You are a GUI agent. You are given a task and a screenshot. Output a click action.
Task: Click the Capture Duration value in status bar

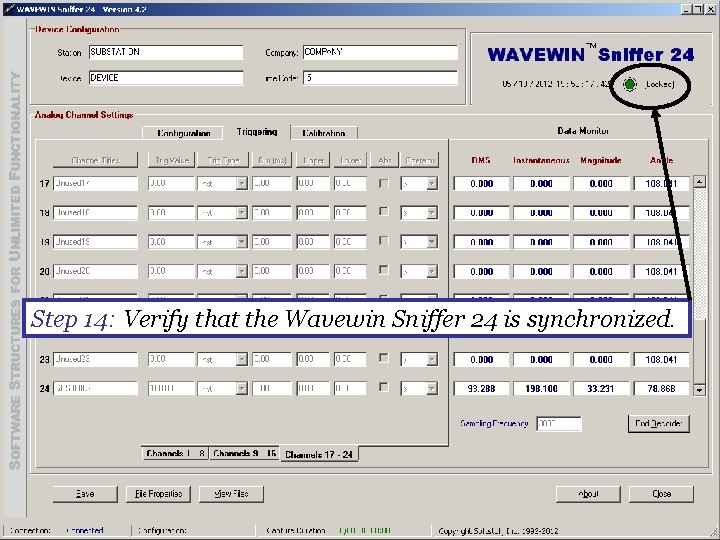[365, 530]
